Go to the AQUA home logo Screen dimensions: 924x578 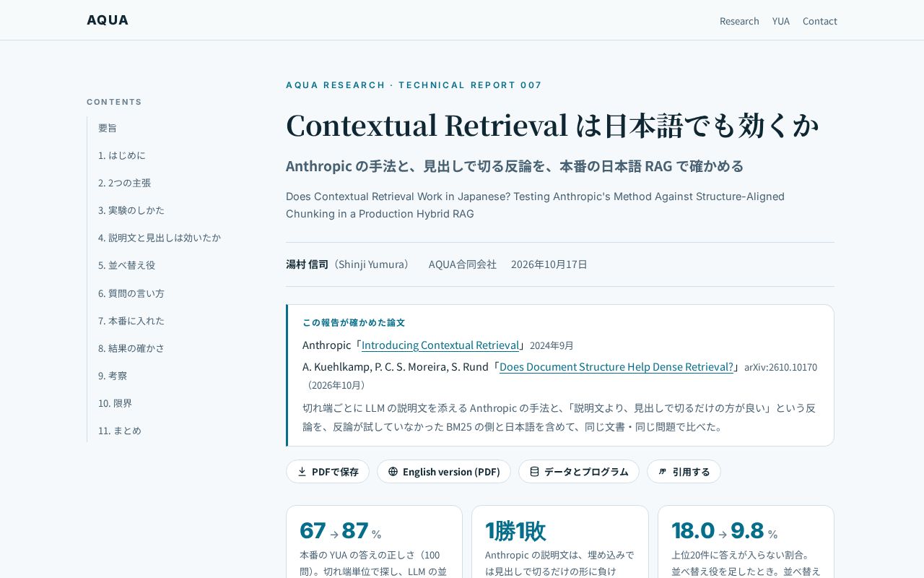(x=108, y=20)
